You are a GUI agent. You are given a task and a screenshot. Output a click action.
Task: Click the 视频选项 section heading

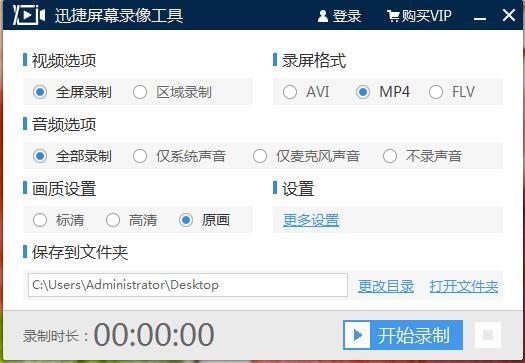pyautogui.click(x=64, y=61)
